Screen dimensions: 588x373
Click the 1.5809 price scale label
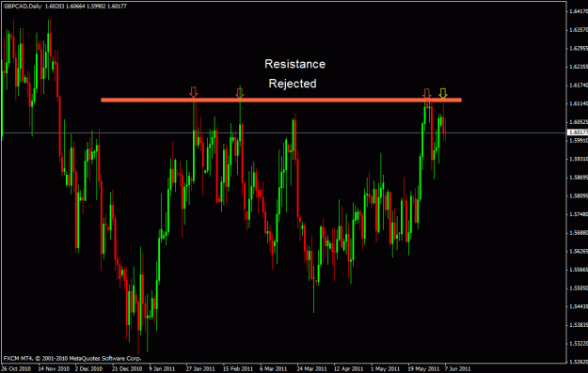coord(579,195)
